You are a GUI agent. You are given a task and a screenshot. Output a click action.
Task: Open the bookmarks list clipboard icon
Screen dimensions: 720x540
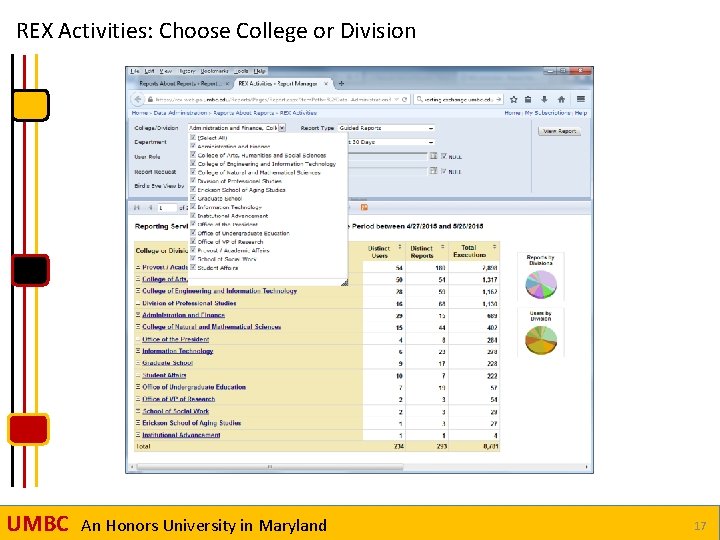point(528,99)
